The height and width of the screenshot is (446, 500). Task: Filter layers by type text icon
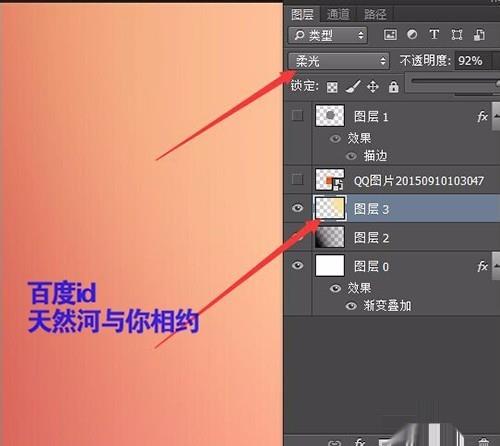[x=434, y=34]
